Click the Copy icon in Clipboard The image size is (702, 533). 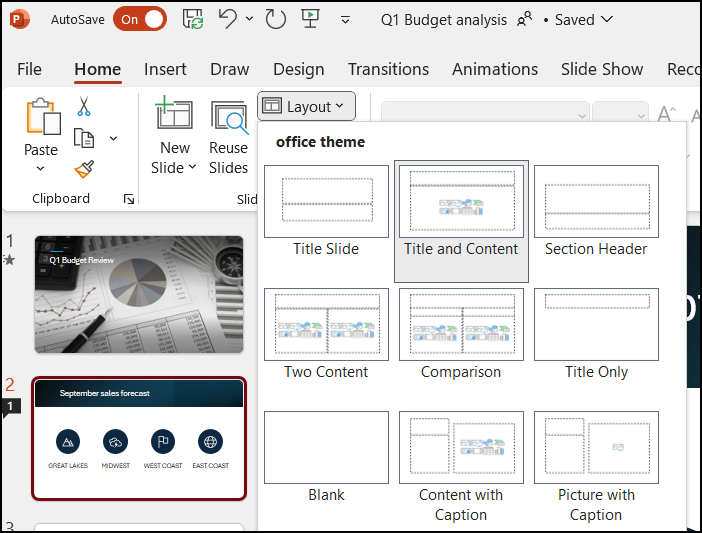[x=84, y=138]
